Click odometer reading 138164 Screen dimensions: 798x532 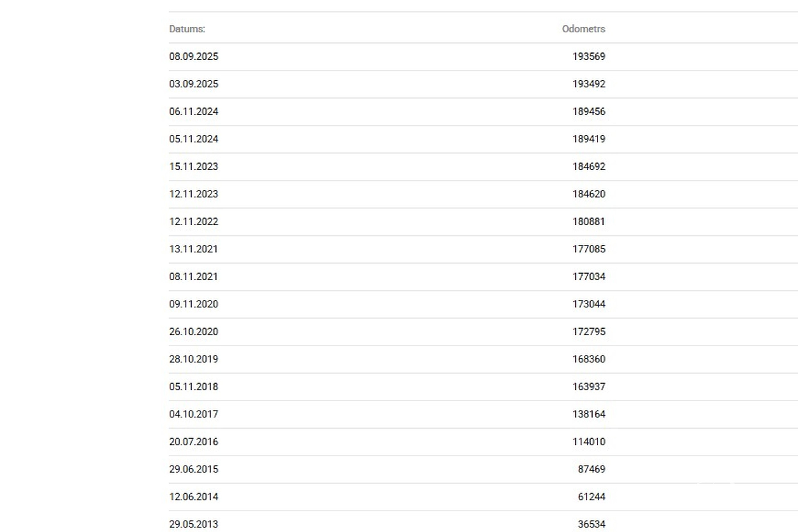coord(589,414)
